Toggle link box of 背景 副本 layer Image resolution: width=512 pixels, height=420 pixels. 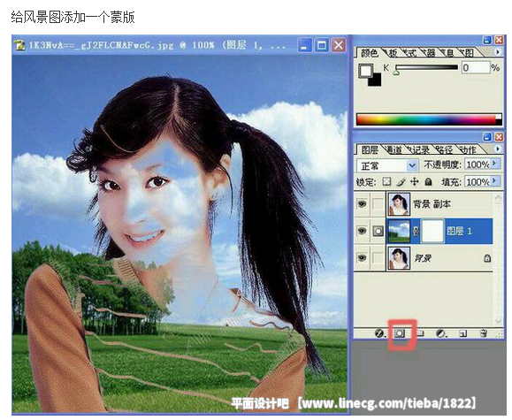click(x=378, y=204)
